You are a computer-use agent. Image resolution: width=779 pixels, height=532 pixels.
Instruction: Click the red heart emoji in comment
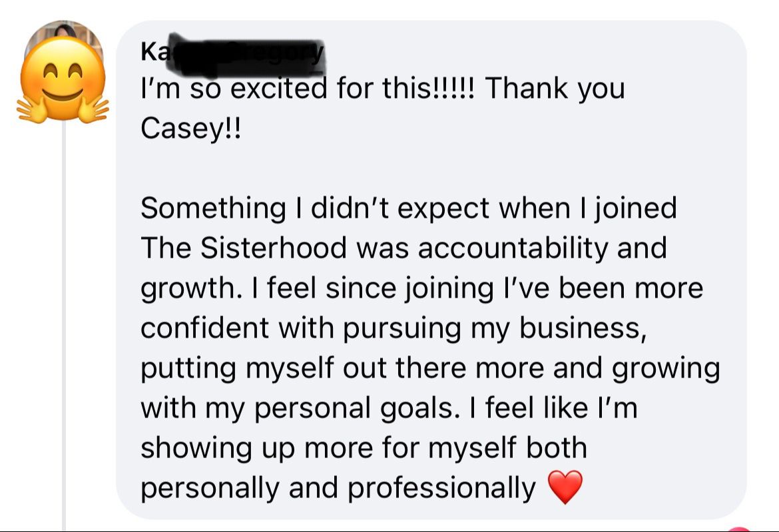pyautogui.click(x=565, y=487)
